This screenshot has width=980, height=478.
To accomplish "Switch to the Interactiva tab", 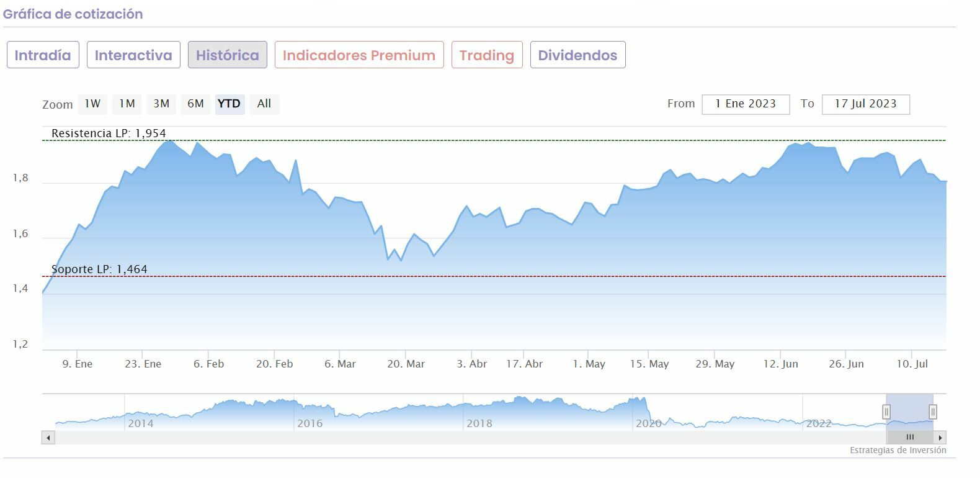I will point(133,55).
